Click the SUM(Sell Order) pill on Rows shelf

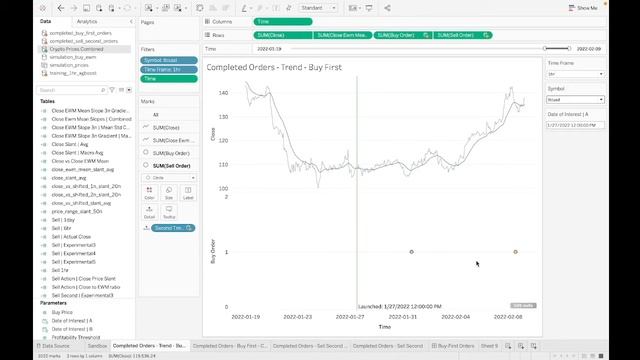tap(463, 36)
